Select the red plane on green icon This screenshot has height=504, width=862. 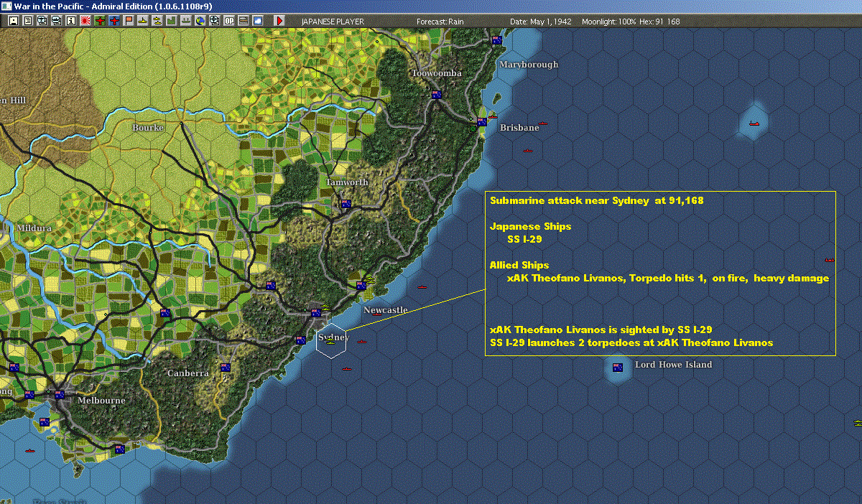point(100,21)
